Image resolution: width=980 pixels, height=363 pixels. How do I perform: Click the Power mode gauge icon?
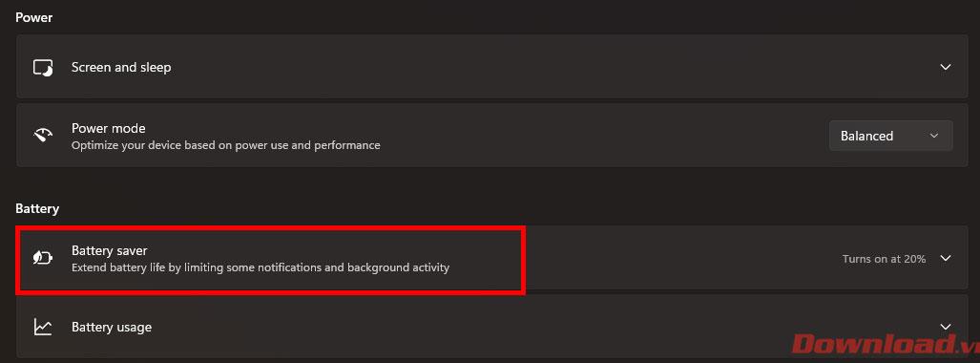coord(43,136)
